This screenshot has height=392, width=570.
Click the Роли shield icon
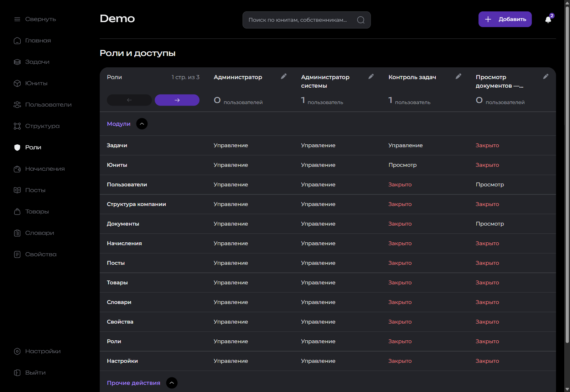(17, 148)
